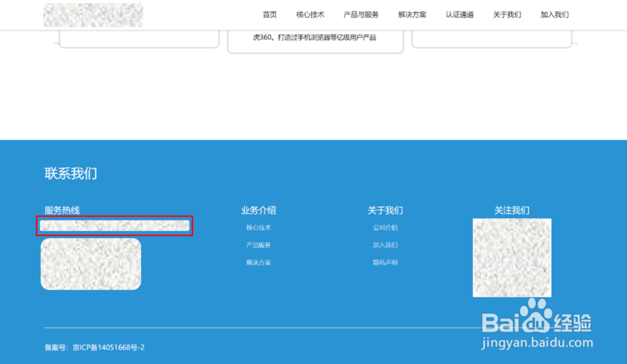Open 产品与服务 in the navigation bar
Screen dimensions: 627x364
pos(361,14)
